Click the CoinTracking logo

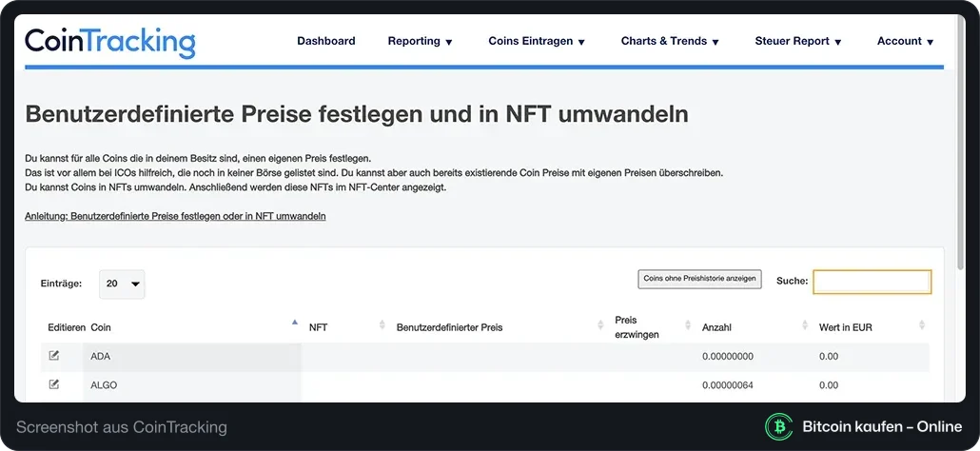(110, 43)
